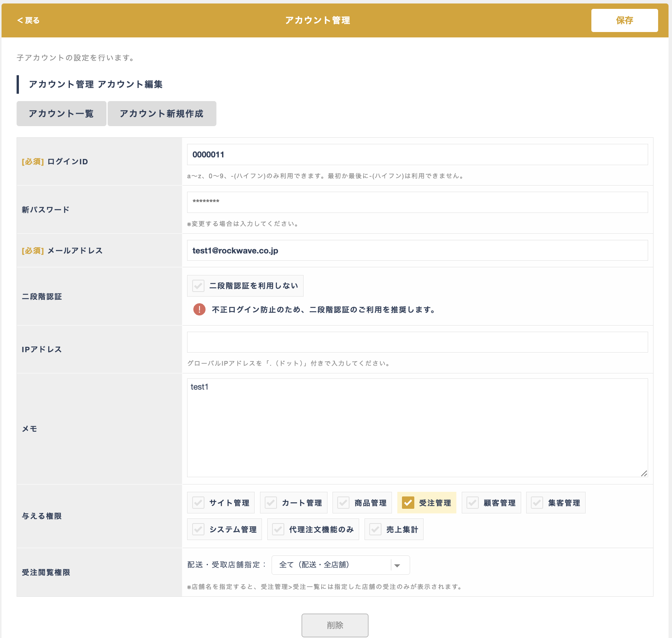Focus the IPアドレス input field
672x638 pixels.
coord(417,342)
